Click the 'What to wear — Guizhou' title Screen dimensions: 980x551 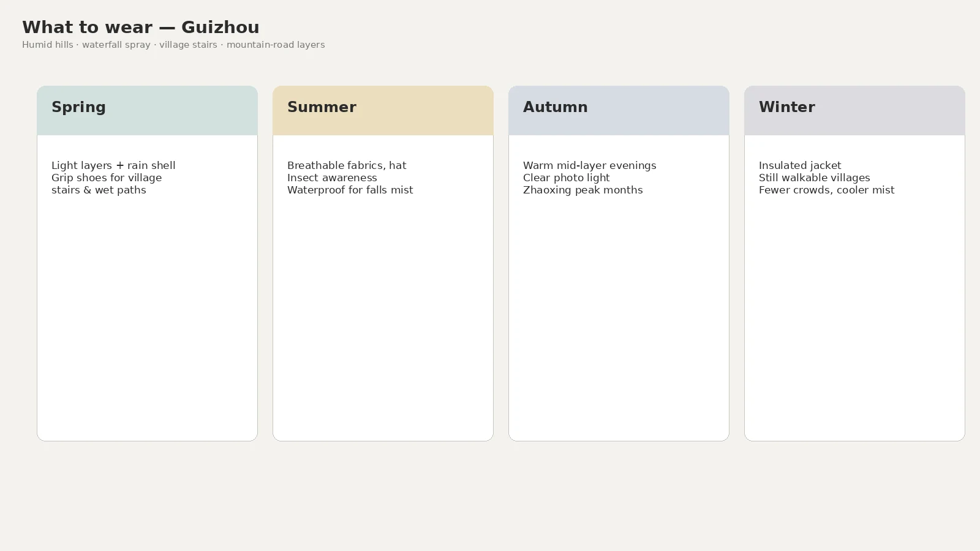[x=141, y=28]
